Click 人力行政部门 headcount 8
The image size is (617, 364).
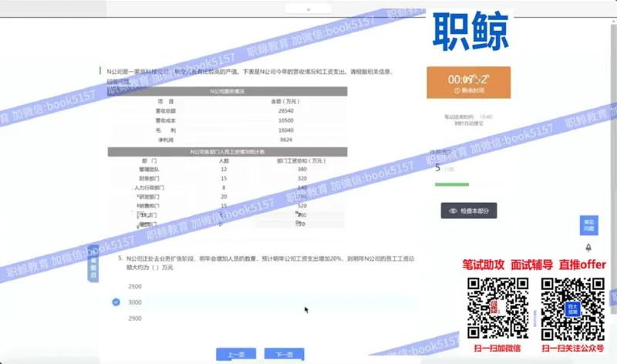pos(224,187)
